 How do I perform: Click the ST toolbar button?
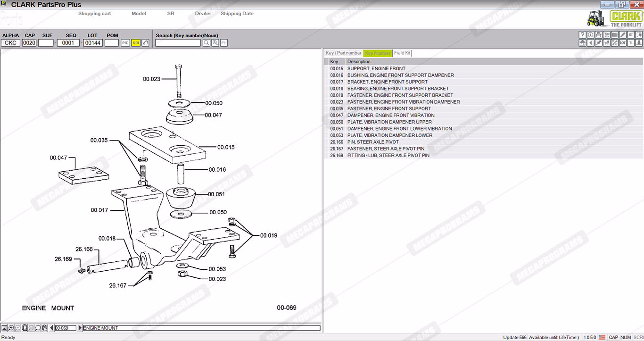(630, 35)
